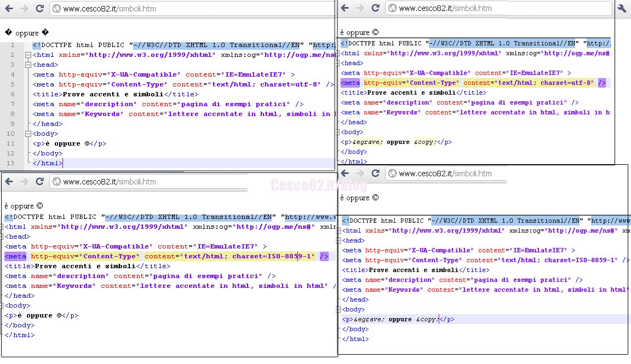
Task: Click the highlighted '<meta' tag in bottom-left code
Action: [15, 256]
